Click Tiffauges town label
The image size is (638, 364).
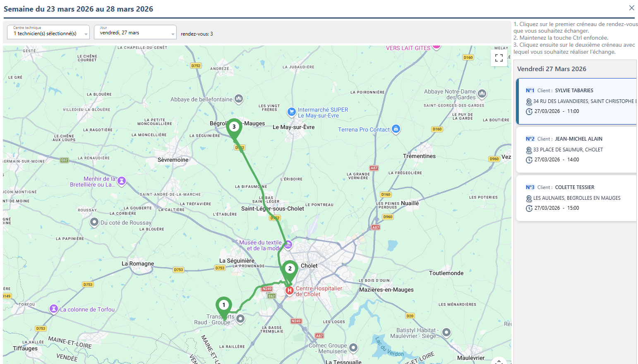pos(25,348)
